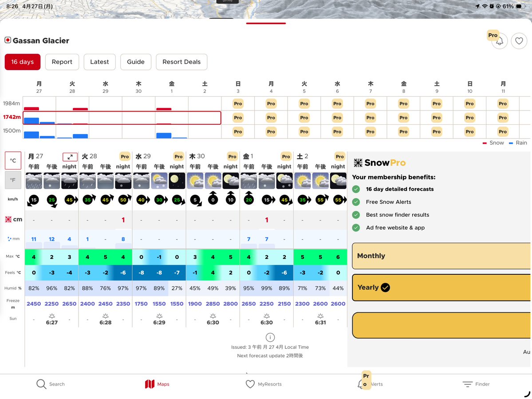Open MyResorts heart icon
Screen dimensions: 532x399
tap(250, 384)
